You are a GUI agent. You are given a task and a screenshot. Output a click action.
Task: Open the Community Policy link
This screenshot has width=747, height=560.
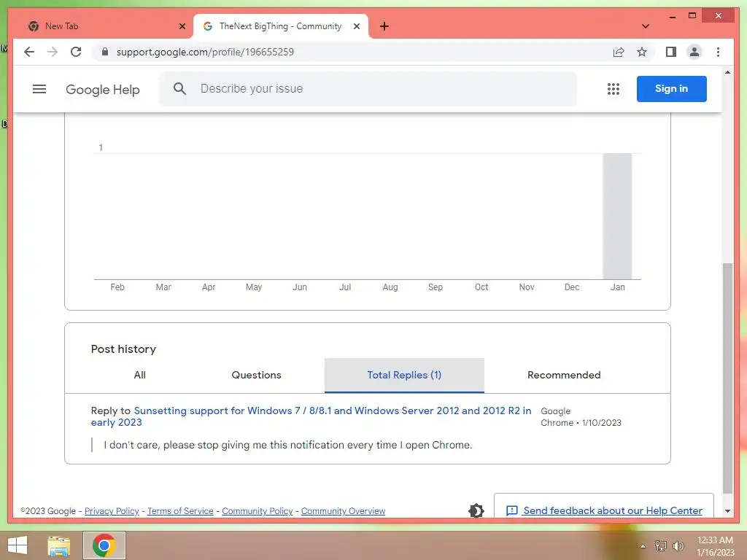tap(258, 511)
